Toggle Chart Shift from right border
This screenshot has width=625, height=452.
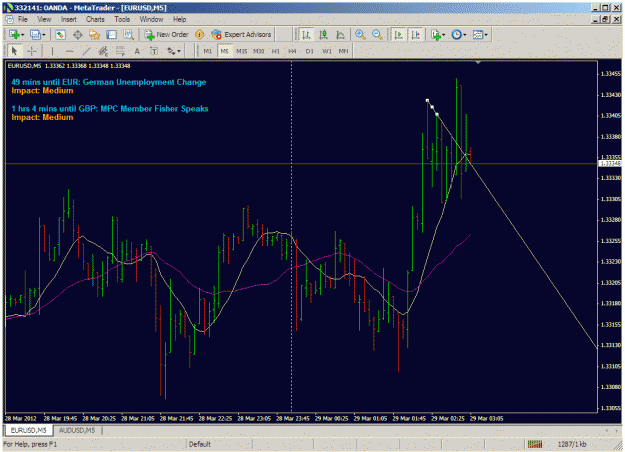(x=415, y=35)
